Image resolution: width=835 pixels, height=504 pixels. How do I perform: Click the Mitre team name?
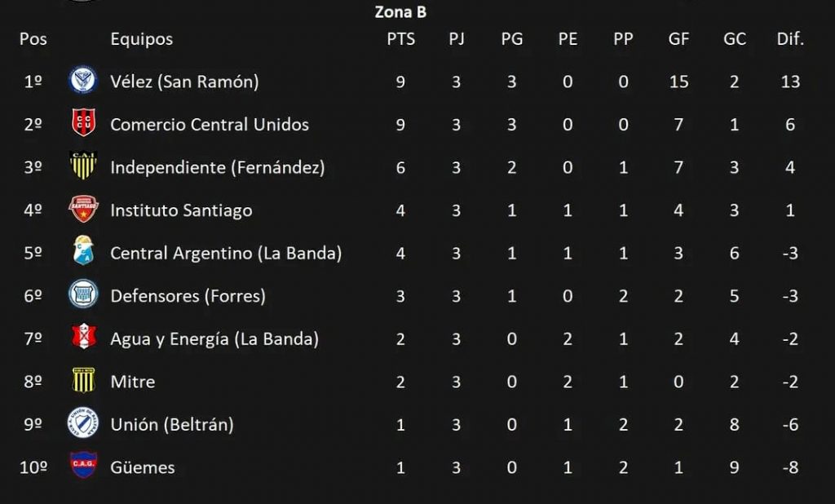[x=133, y=382]
